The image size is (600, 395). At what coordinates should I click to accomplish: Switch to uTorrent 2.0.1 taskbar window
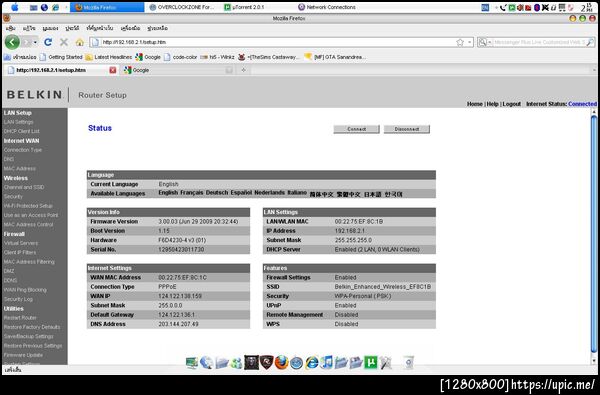[245, 7]
